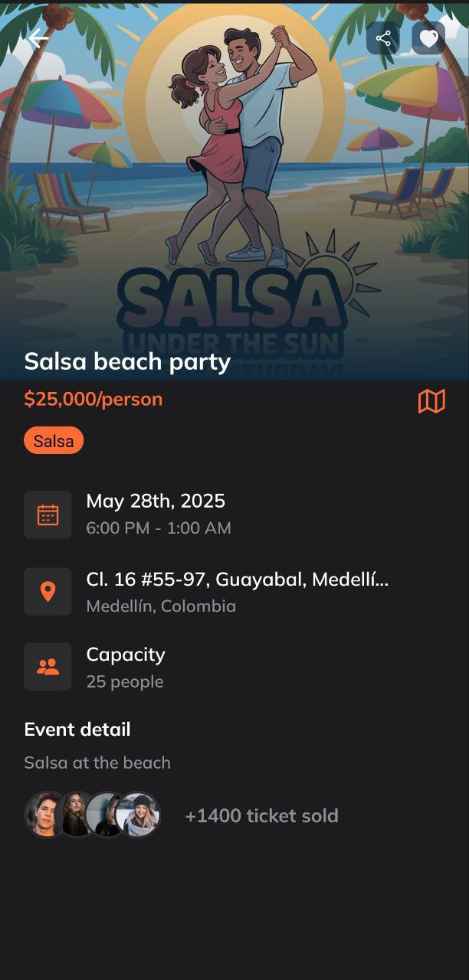Image resolution: width=469 pixels, height=980 pixels.
Task: Tap the 25 people capacity text
Action: point(125,681)
